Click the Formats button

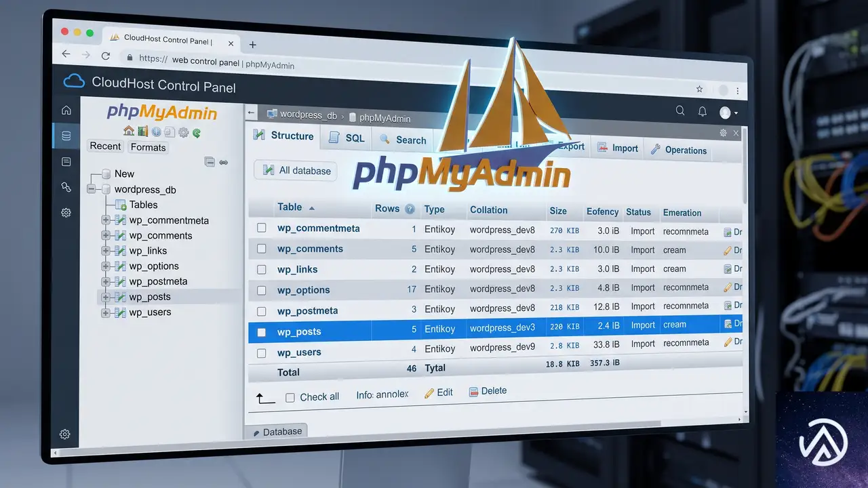[x=148, y=147]
